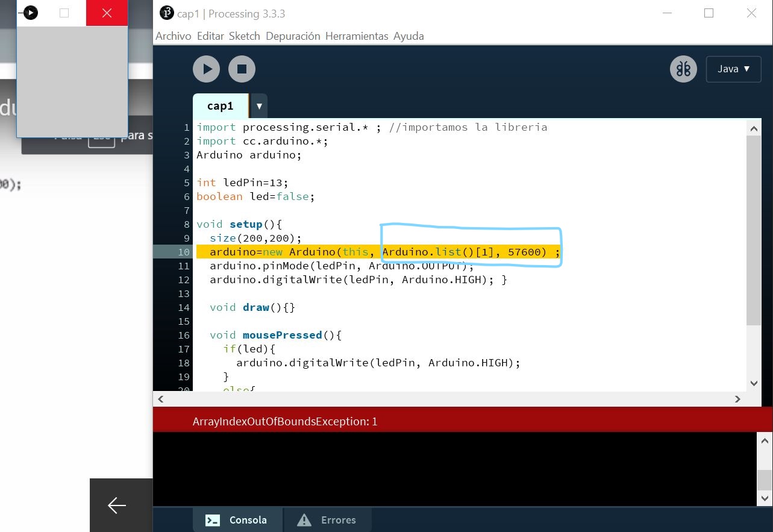Maximize the Processing window
773x532 pixels.
[709, 13]
